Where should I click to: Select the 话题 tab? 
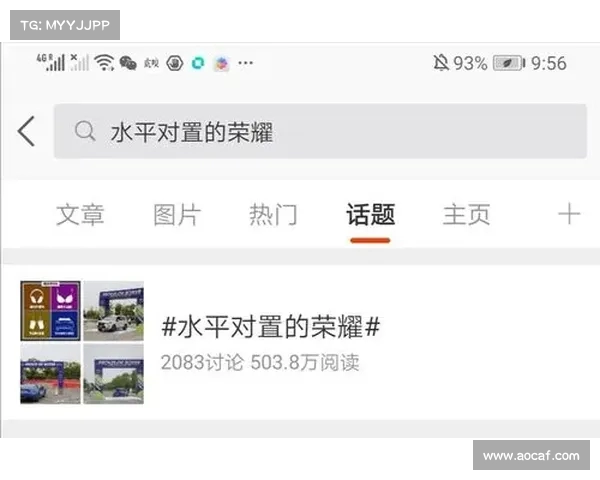[x=370, y=214]
